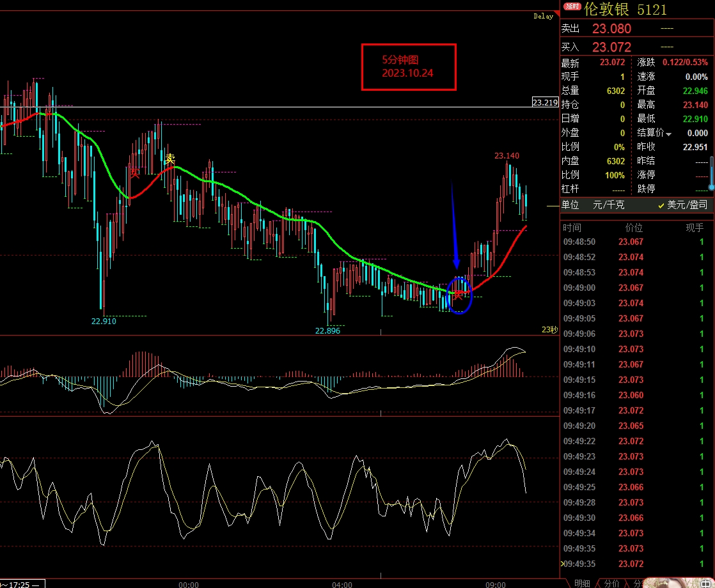
Task: Click the red 延时 delay badge
Action: tap(572, 7)
